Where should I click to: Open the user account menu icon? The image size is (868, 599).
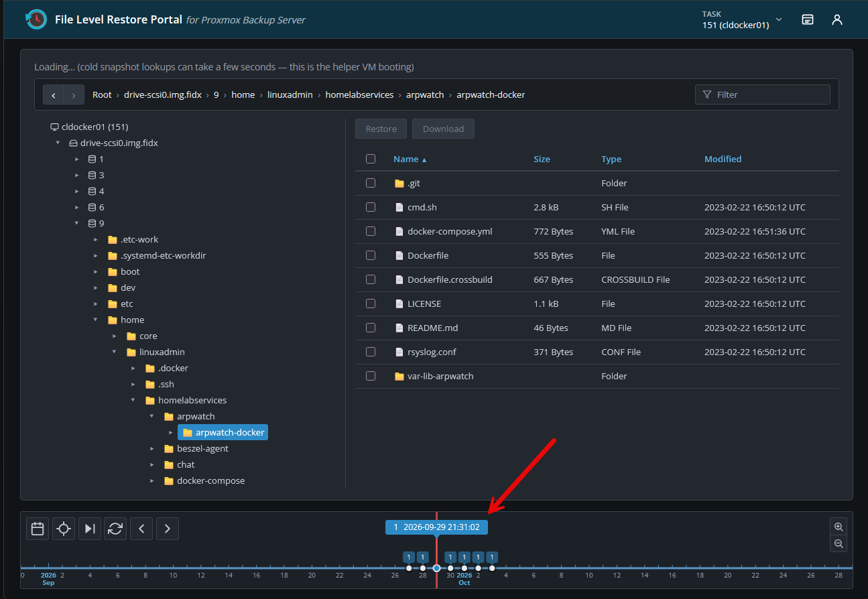(836, 19)
